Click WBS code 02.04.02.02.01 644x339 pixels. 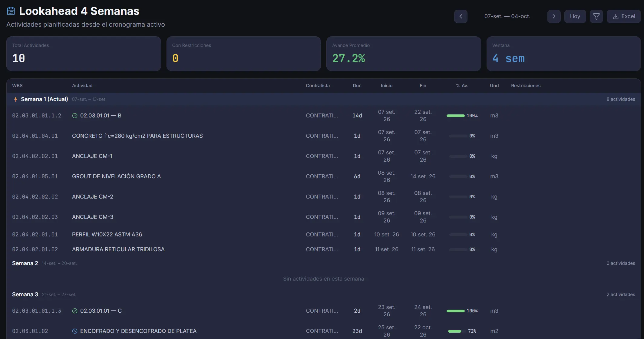pyautogui.click(x=35, y=156)
